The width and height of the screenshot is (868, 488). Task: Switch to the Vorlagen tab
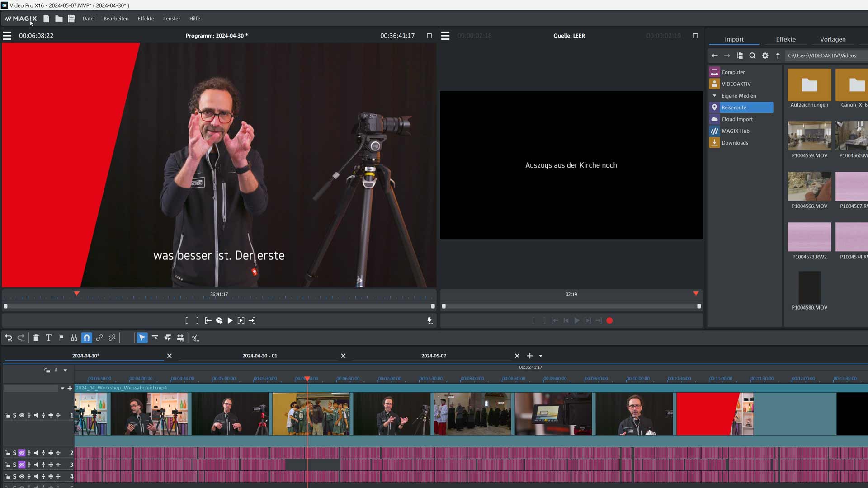pyautogui.click(x=832, y=39)
